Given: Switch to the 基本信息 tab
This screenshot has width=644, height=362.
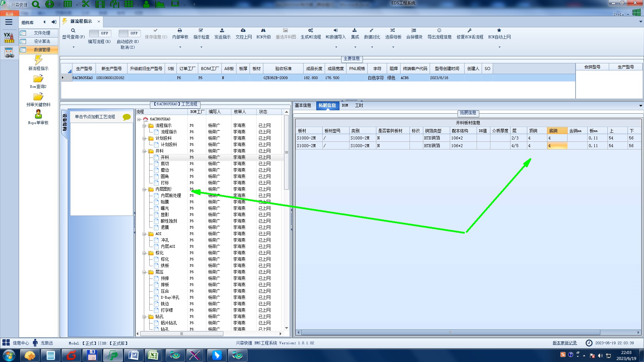Looking at the screenshot, I should point(303,105).
